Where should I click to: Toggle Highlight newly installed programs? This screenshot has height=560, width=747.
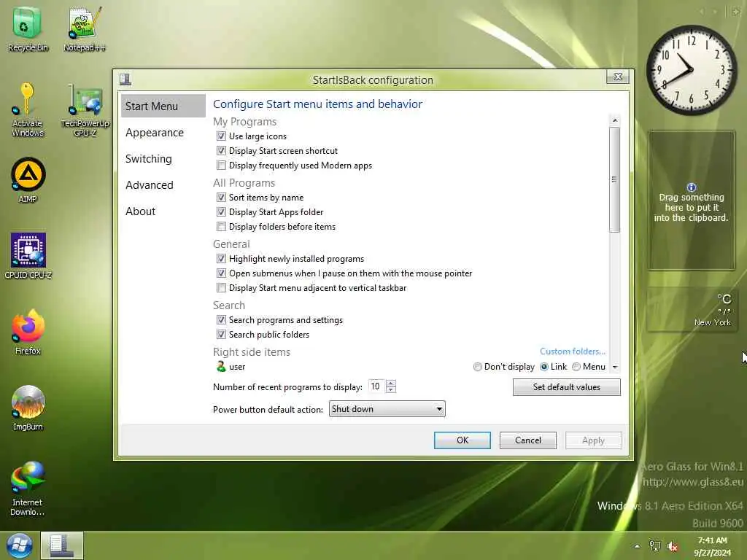point(221,259)
